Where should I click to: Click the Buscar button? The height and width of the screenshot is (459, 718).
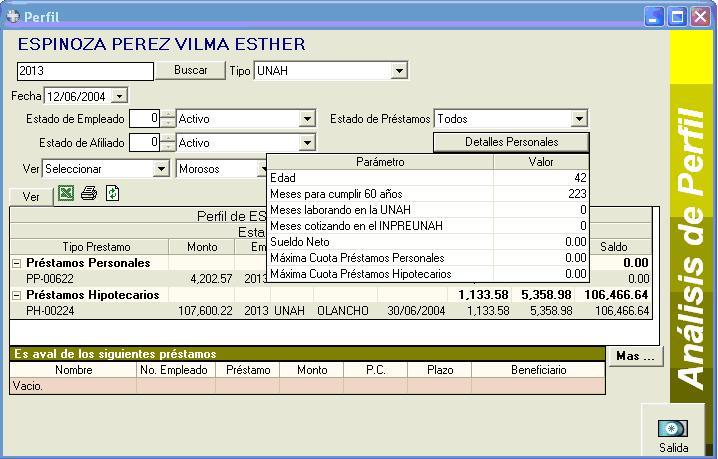[x=190, y=71]
